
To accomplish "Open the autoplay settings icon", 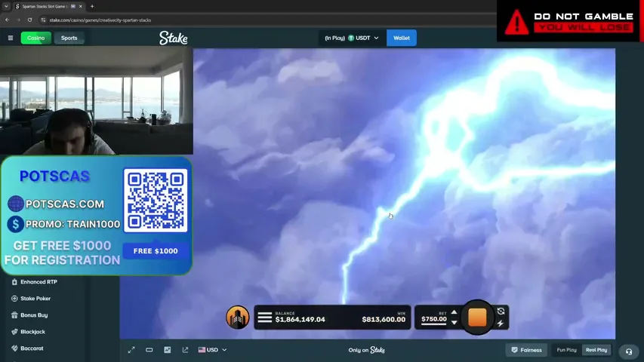I will (x=501, y=311).
